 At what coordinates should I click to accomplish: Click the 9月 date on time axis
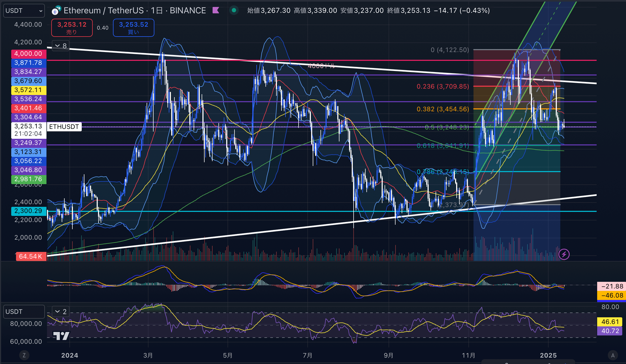pyautogui.click(x=388, y=355)
